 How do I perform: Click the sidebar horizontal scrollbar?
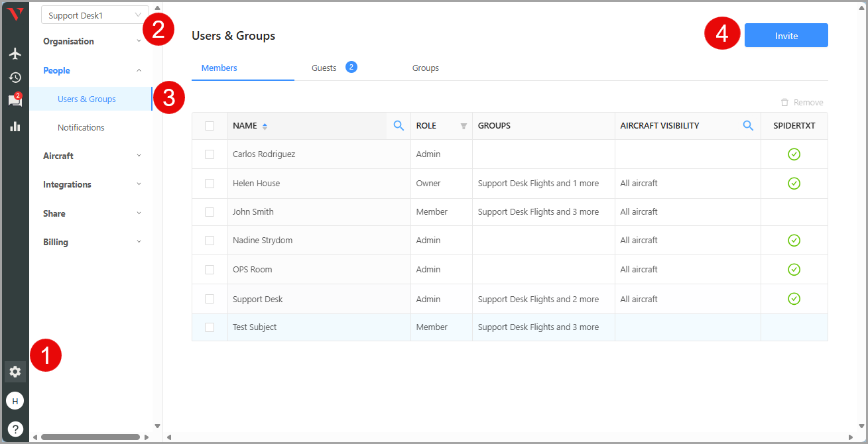(90, 437)
